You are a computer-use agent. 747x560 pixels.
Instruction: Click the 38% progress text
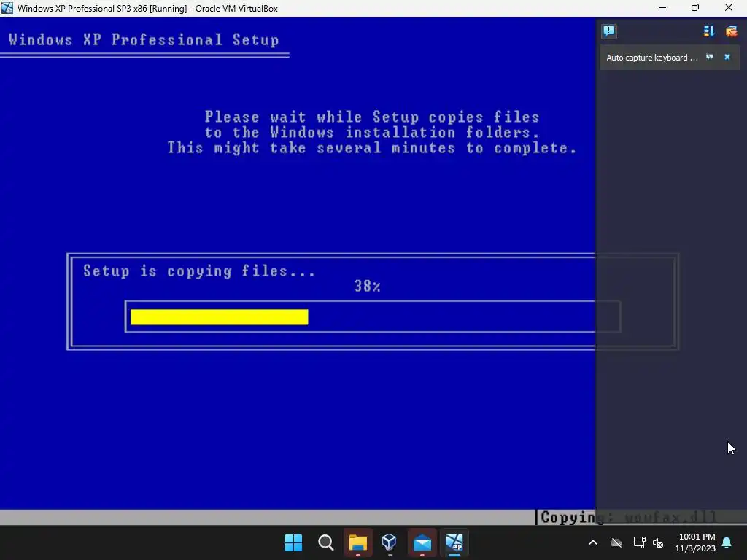click(368, 286)
